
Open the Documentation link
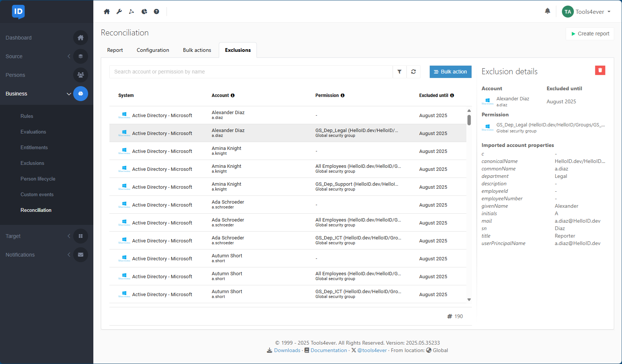tap(329, 350)
